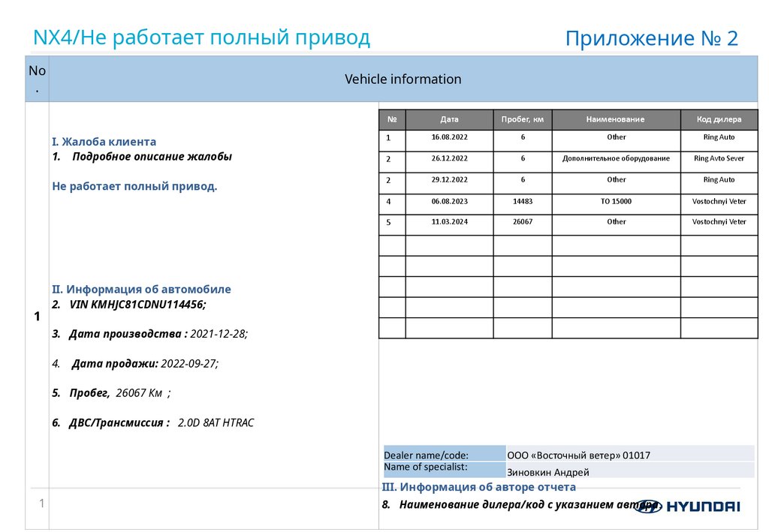This screenshot has width=769, height=532.
Task: Click the 'Dealer name/code:' label
Action: point(426,455)
